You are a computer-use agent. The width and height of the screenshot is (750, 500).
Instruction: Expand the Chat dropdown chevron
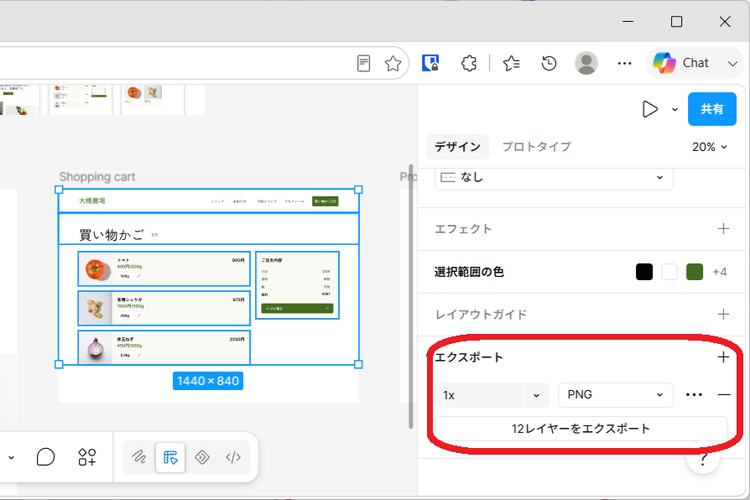click(732, 63)
